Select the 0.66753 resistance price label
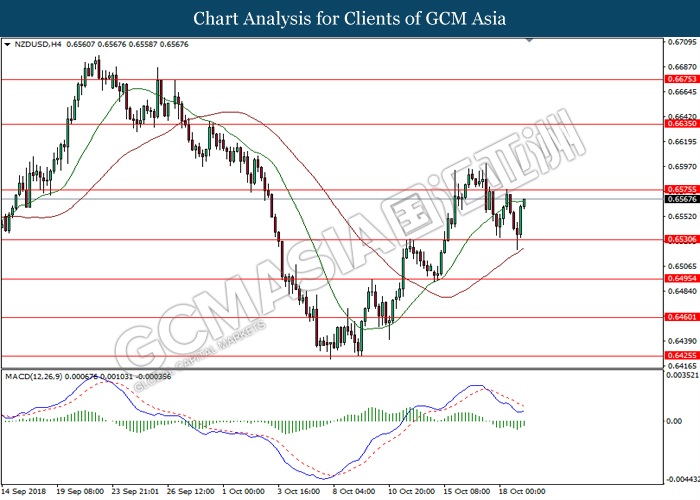The image size is (700, 500). pos(682,79)
